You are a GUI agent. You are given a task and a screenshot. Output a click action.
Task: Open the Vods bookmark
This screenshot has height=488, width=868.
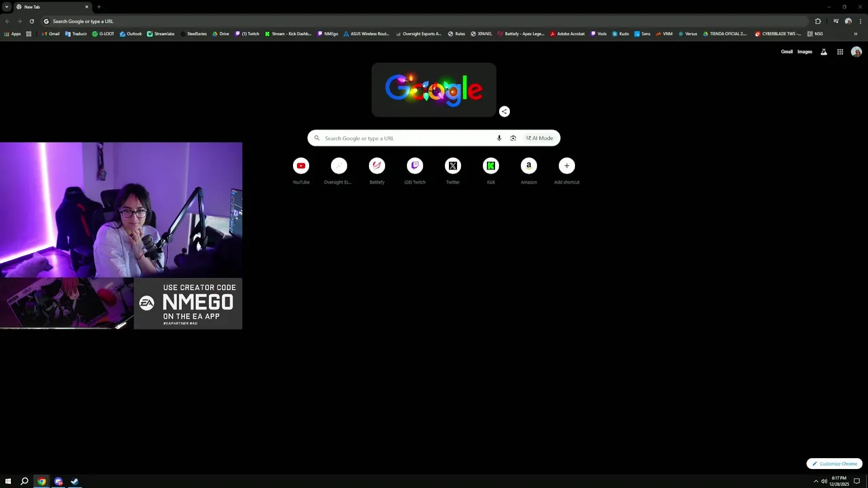(598, 33)
